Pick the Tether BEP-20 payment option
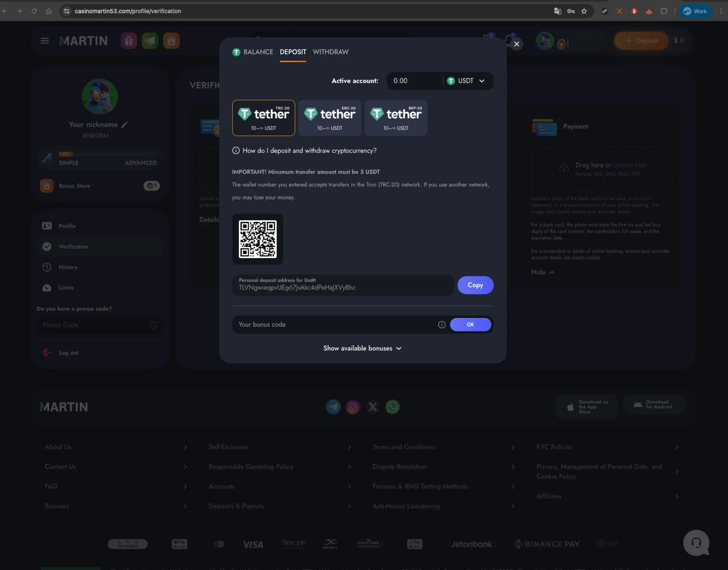 pos(396,118)
